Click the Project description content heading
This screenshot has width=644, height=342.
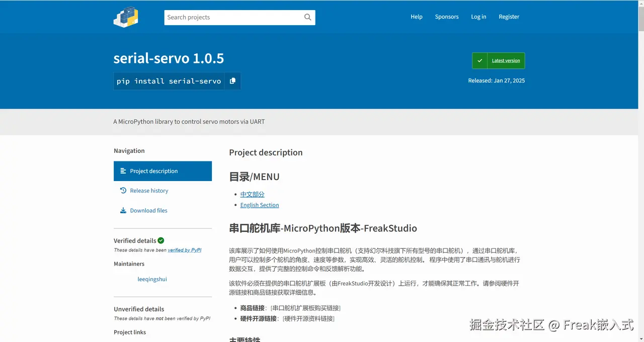click(266, 152)
